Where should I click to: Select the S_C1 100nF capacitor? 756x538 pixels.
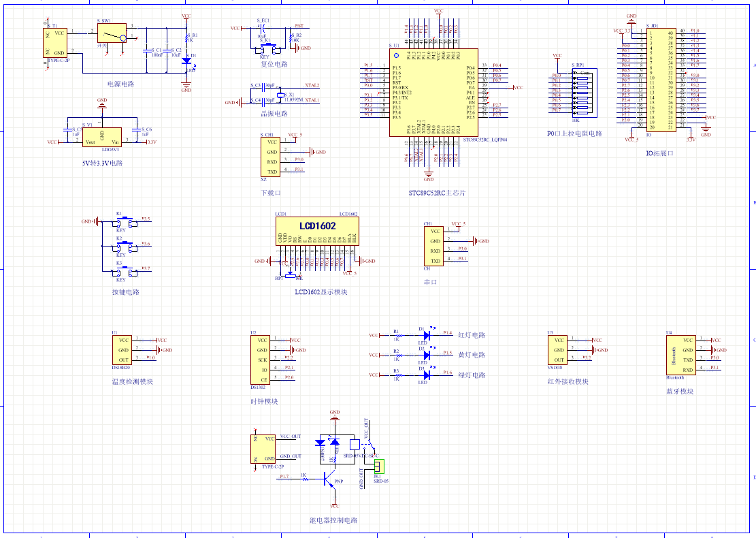(x=146, y=50)
